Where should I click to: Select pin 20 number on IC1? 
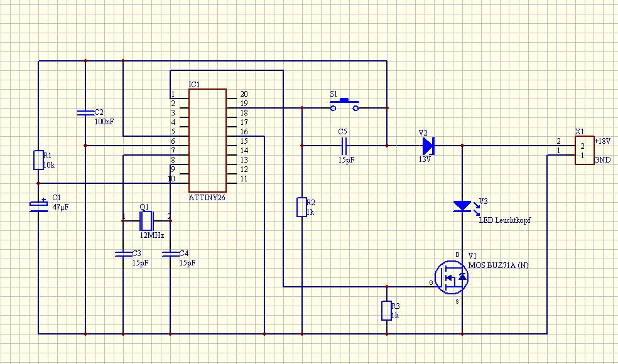click(244, 94)
